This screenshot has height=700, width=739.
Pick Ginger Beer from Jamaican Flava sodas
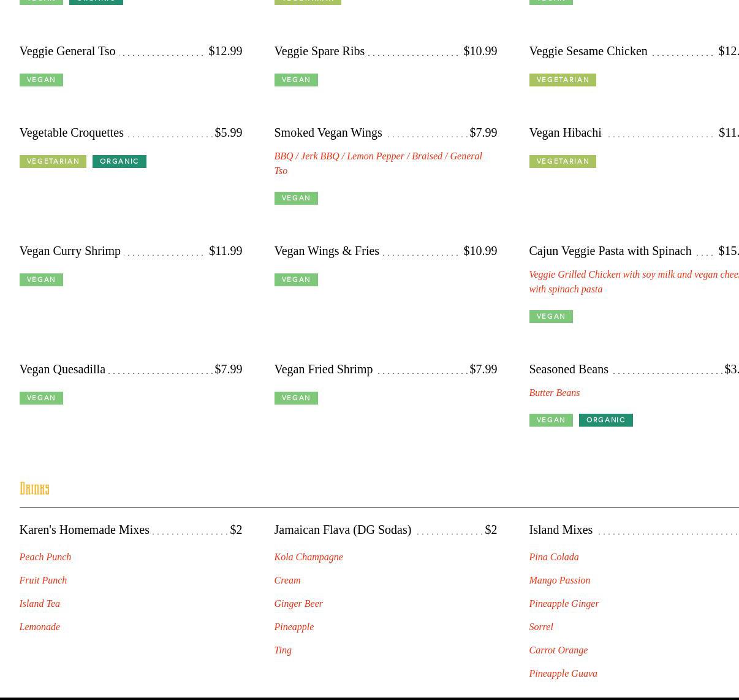tap(298, 603)
